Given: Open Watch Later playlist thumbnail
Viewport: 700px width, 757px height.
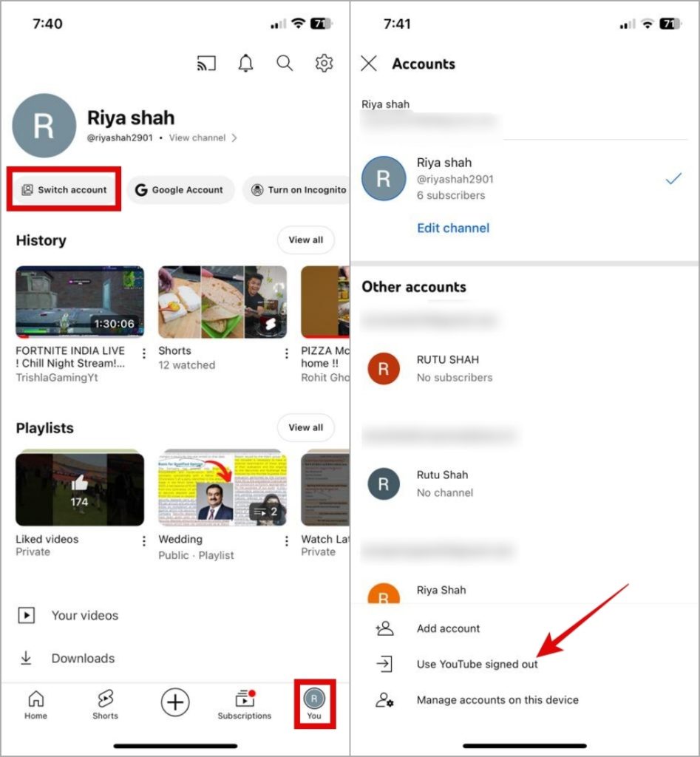Looking at the screenshot, I should pyautogui.click(x=325, y=488).
